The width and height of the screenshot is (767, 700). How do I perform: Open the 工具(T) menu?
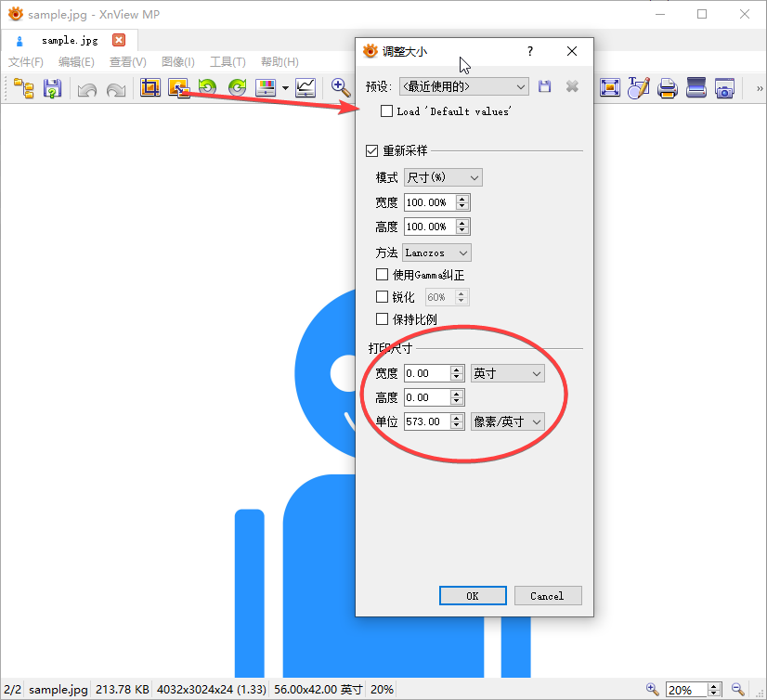[227, 62]
